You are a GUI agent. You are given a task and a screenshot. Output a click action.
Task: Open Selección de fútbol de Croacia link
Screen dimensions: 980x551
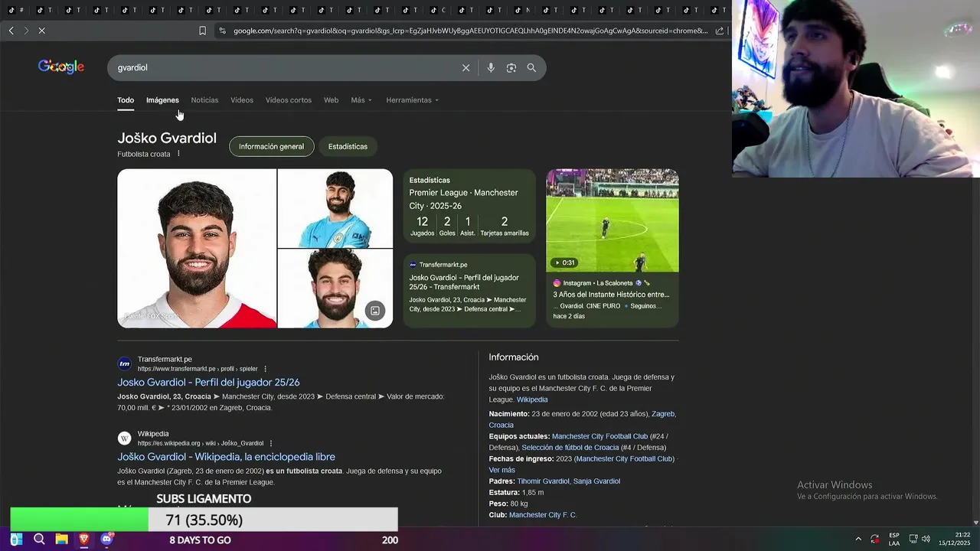coord(570,448)
